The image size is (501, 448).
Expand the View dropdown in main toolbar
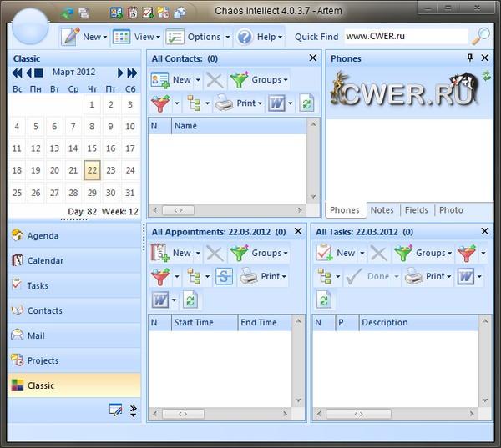[x=135, y=37]
